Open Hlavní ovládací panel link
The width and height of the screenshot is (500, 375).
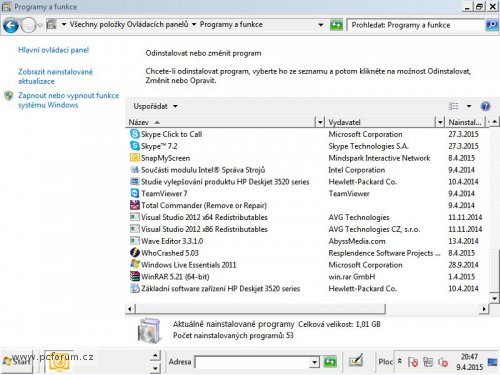53,50
